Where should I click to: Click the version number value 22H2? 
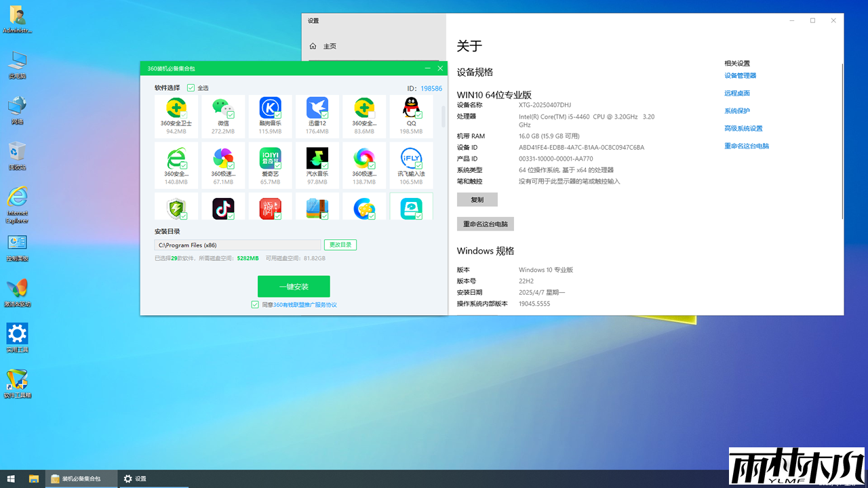(x=526, y=281)
